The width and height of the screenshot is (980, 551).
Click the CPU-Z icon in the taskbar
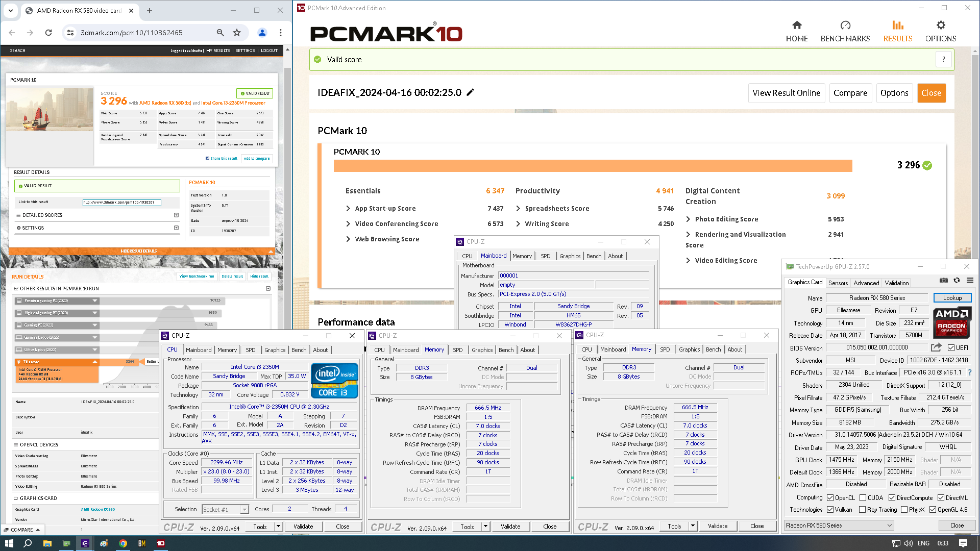85,543
